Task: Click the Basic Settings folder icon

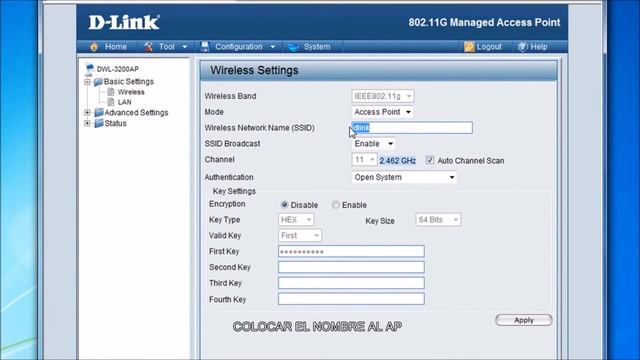Action: [98, 82]
